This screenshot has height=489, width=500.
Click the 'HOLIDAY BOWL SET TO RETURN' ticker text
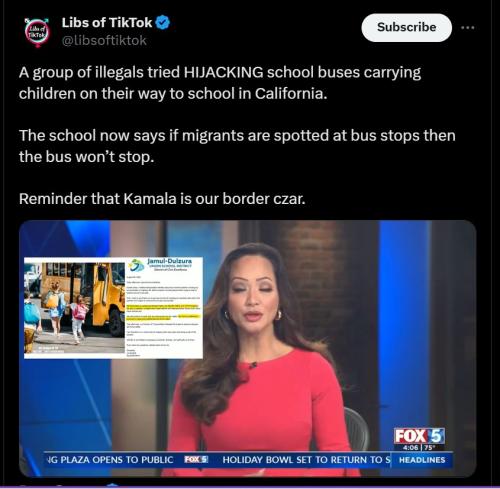pyautogui.click(x=306, y=460)
